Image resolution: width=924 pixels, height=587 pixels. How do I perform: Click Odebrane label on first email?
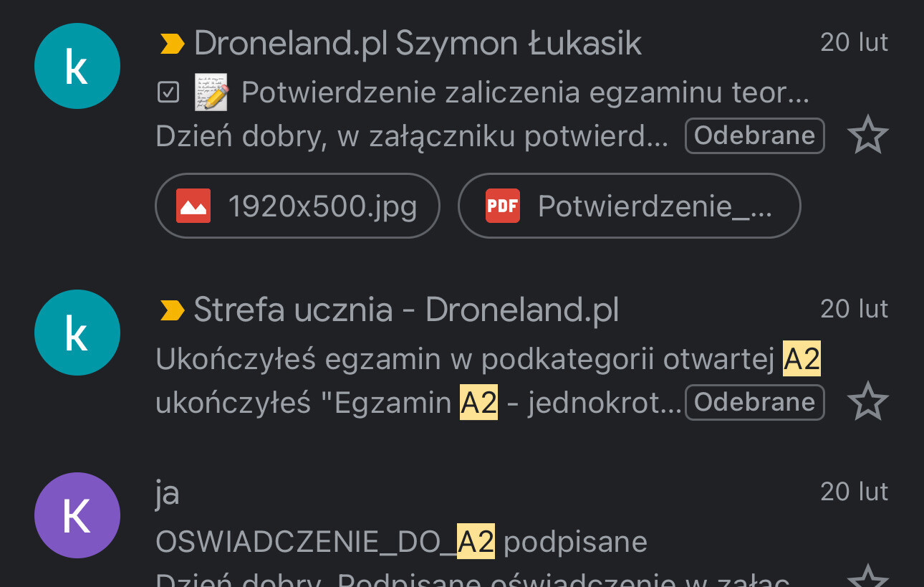755,135
